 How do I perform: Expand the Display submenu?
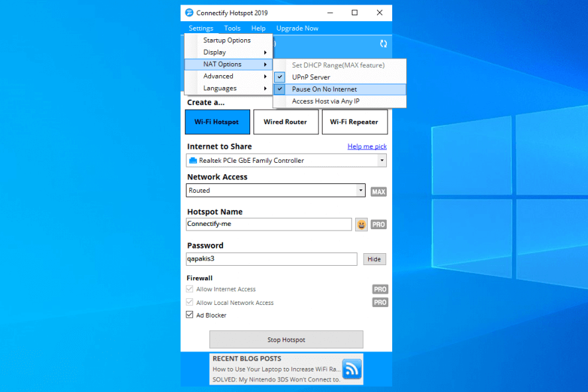point(228,52)
